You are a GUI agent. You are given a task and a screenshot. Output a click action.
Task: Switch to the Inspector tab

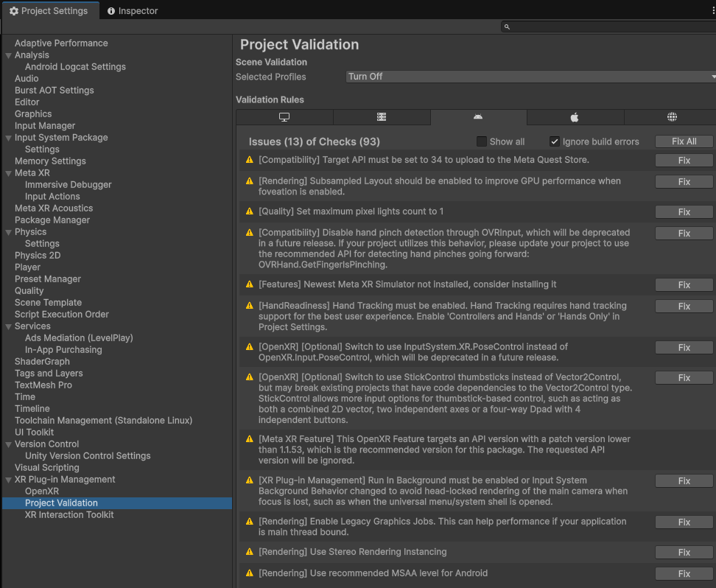point(133,11)
